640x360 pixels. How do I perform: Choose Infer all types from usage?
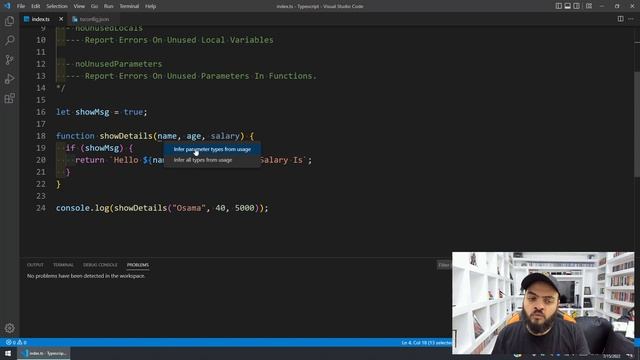(x=212, y=160)
